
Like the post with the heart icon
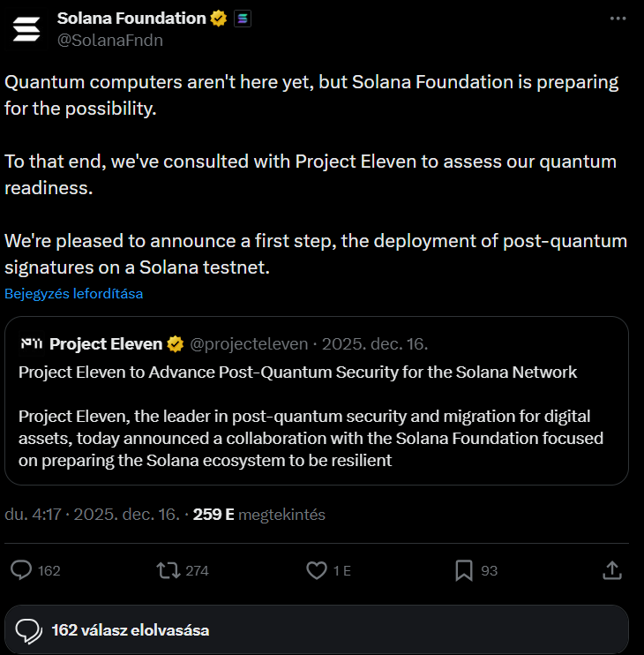tap(317, 570)
